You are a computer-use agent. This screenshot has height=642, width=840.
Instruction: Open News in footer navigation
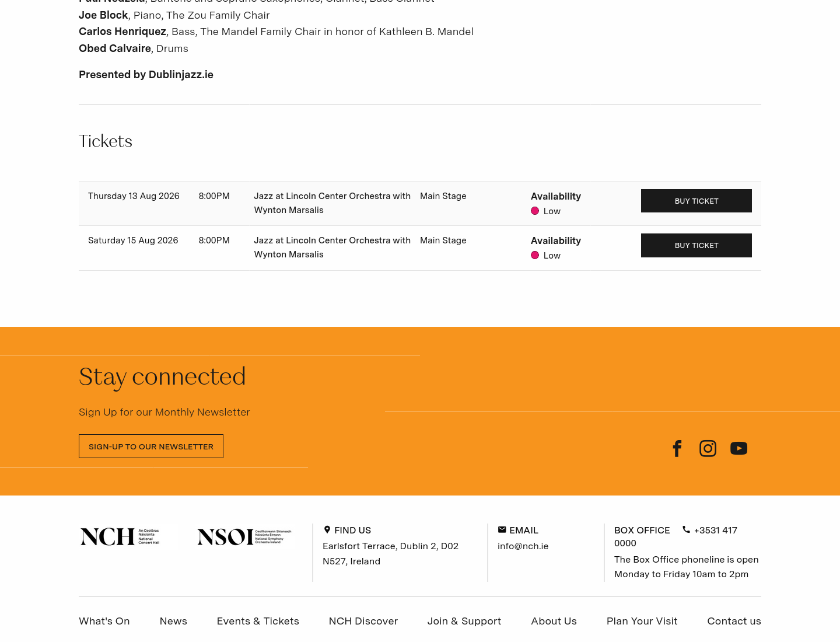pos(173,621)
